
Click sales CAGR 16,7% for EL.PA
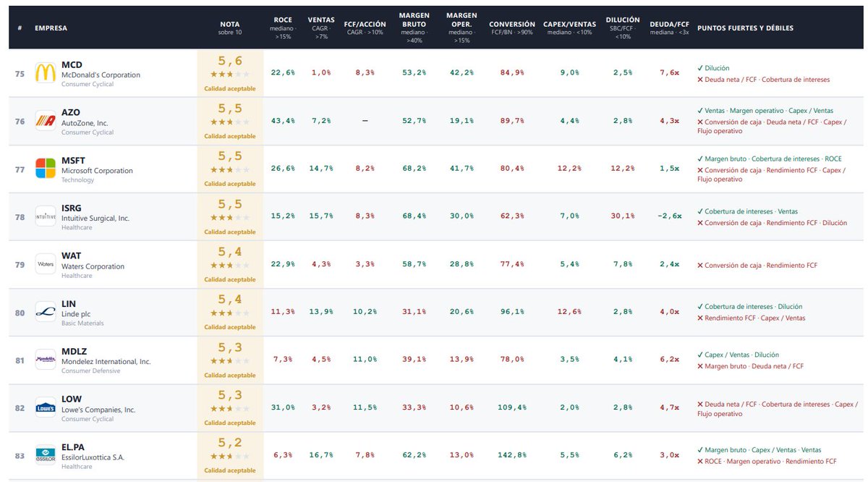click(x=321, y=454)
